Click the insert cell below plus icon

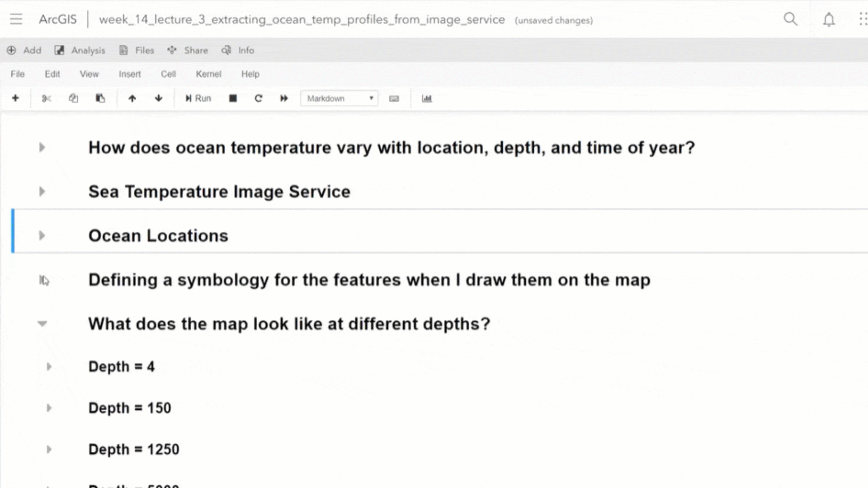[x=15, y=98]
